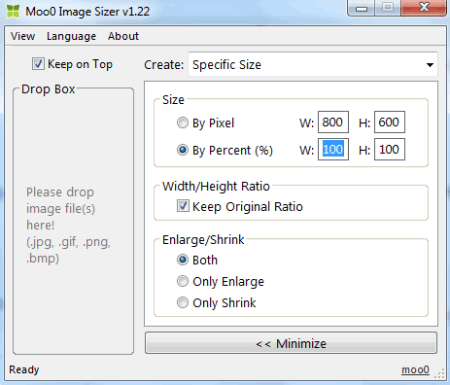
Task: Open the About menu
Action: click(123, 36)
